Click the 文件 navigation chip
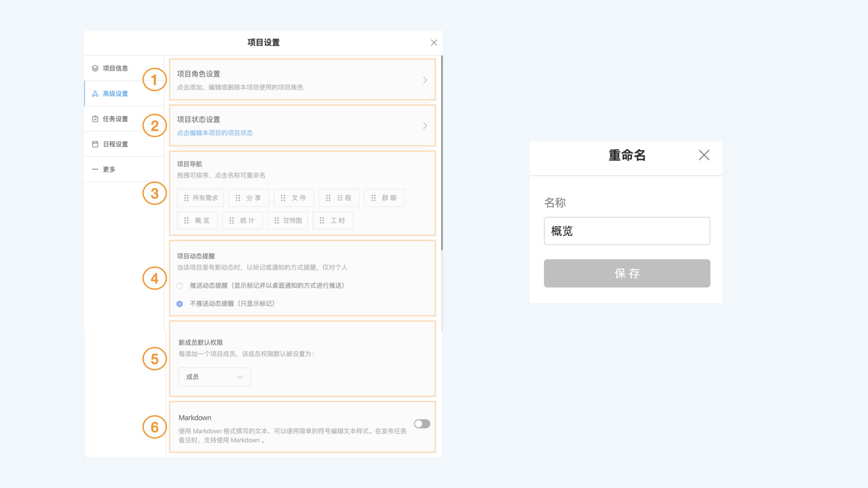Viewport: 868px width, 488px height. click(x=294, y=198)
